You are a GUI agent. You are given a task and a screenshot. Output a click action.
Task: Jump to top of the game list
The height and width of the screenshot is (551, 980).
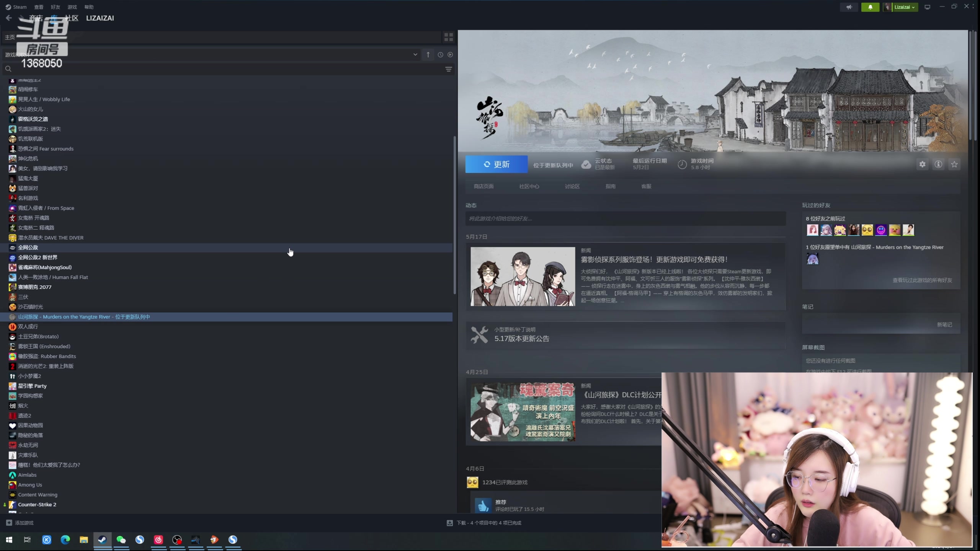pos(428,55)
